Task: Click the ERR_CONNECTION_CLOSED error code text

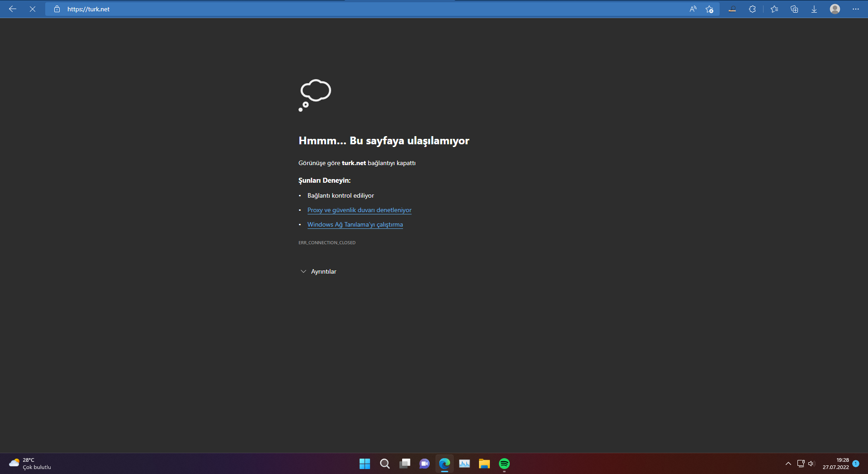Action: click(327, 243)
